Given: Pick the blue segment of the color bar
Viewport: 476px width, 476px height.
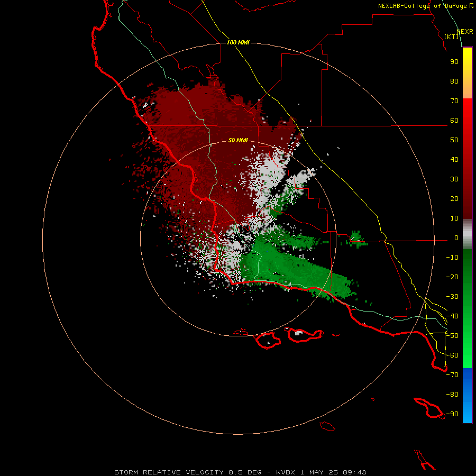Looking at the screenshot, I should [x=467, y=396].
